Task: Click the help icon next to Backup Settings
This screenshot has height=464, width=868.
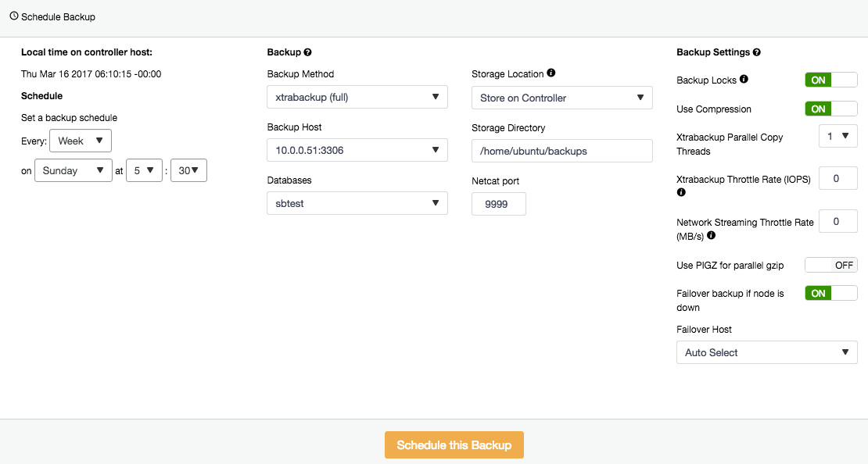Action: tap(757, 52)
